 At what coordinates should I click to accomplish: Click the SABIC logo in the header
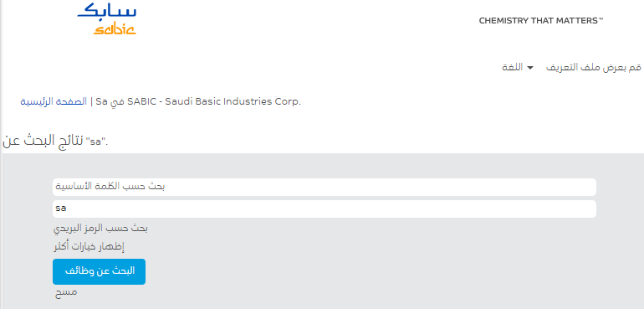[x=107, y=20]
